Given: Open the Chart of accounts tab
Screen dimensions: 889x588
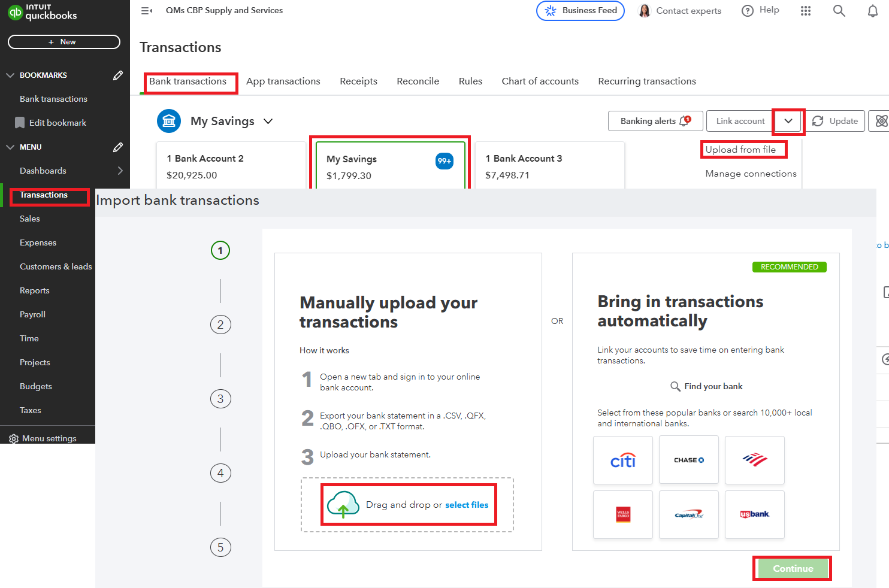Looking at the screenshot, I should click(540, 81).
